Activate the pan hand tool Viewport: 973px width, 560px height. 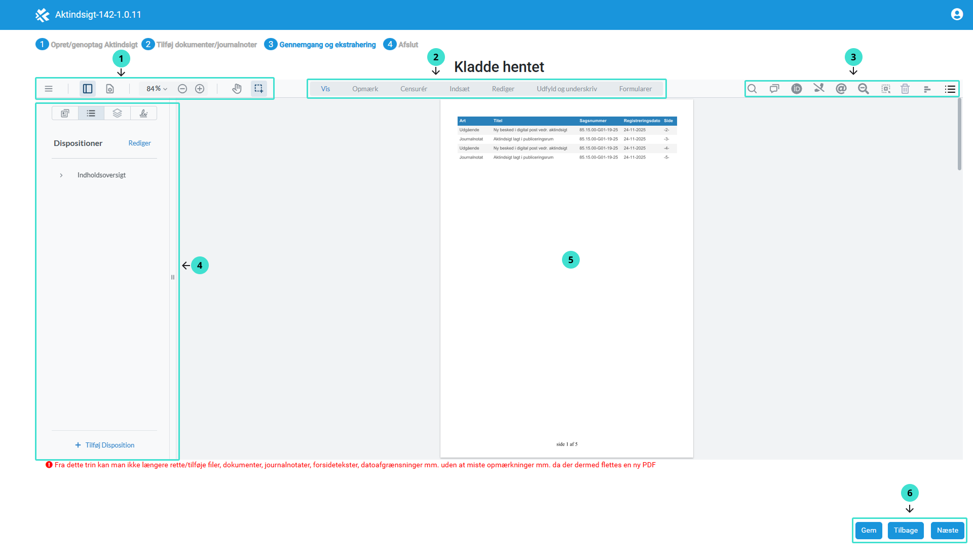click(237, 89)
